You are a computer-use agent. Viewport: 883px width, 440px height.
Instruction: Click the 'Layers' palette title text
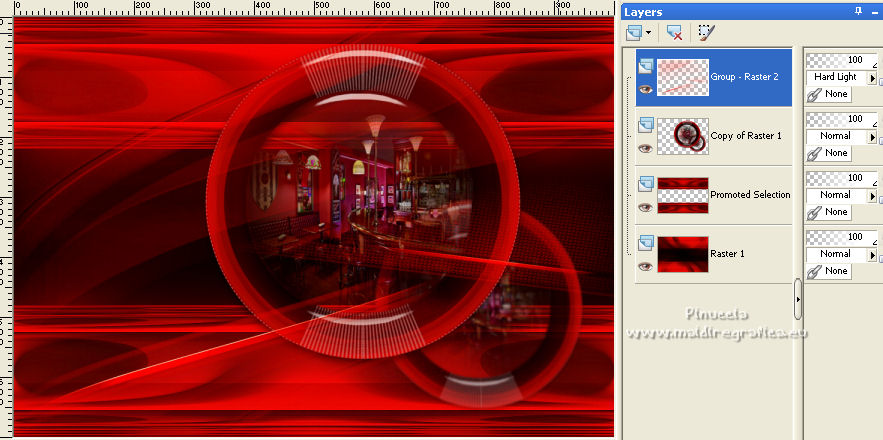643,12
